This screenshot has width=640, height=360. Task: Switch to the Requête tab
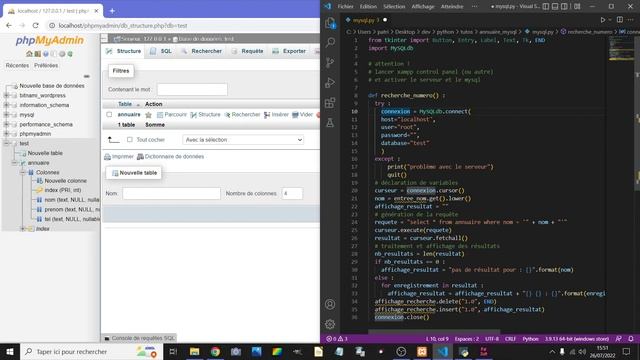coord(247,51)
